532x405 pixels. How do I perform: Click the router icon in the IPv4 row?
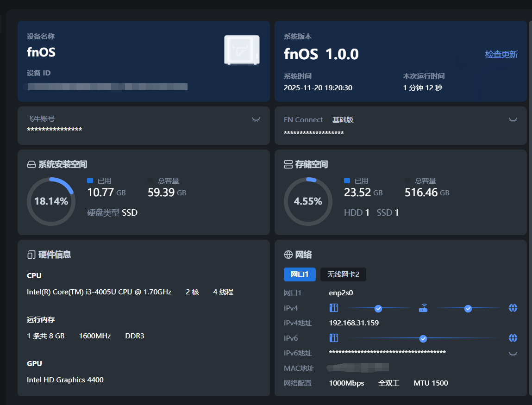click(x=423, y=308)
